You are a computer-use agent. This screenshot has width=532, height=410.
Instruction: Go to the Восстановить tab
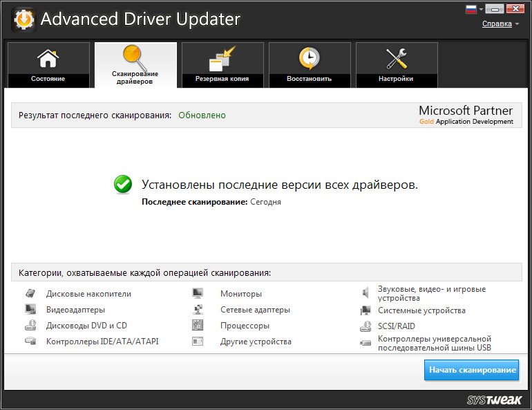tap(310, 65)
